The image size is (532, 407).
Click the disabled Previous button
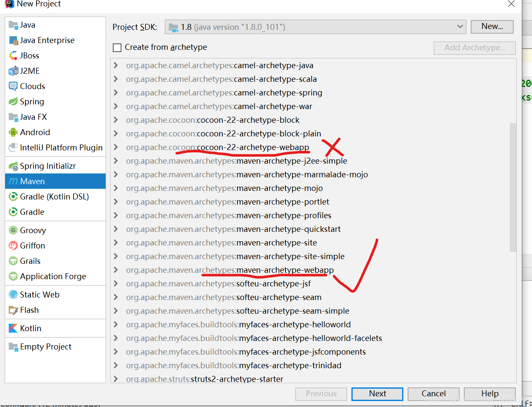click(x=321, y=394)
